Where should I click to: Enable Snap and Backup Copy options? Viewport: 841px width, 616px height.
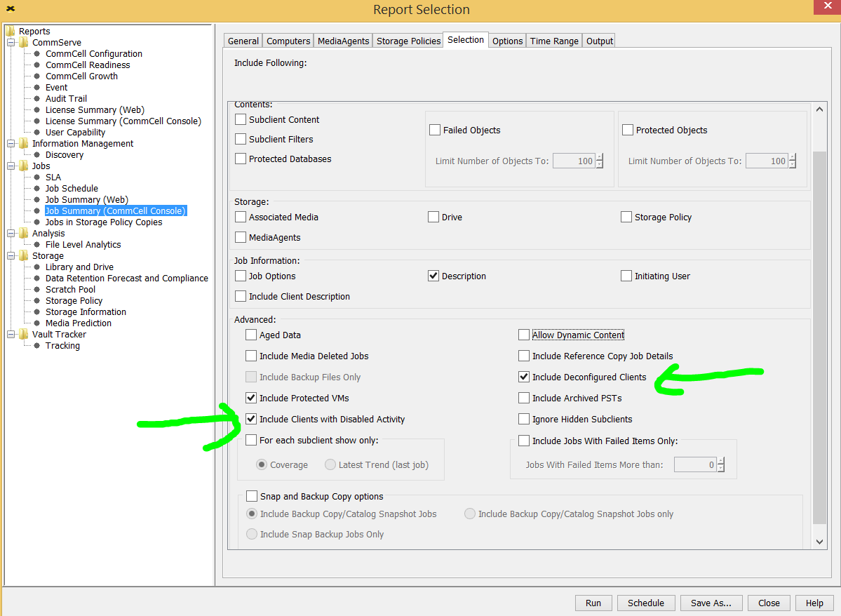[252, 496]
